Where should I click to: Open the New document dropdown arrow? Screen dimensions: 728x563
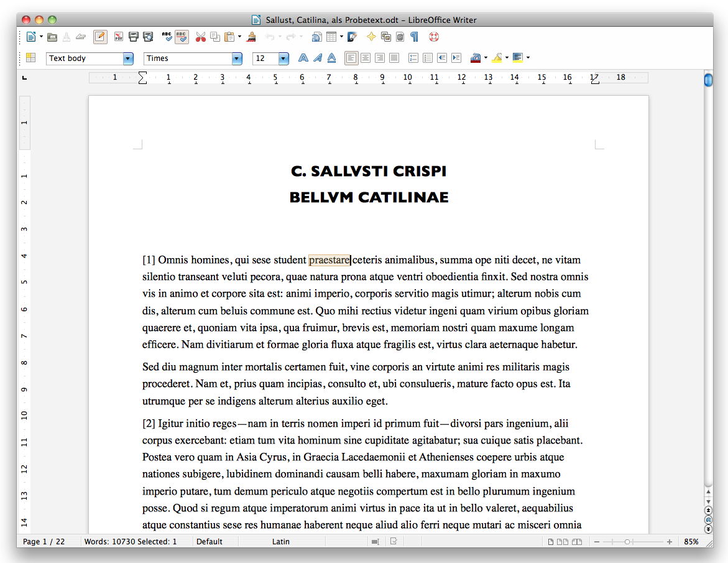coord(41,37)
